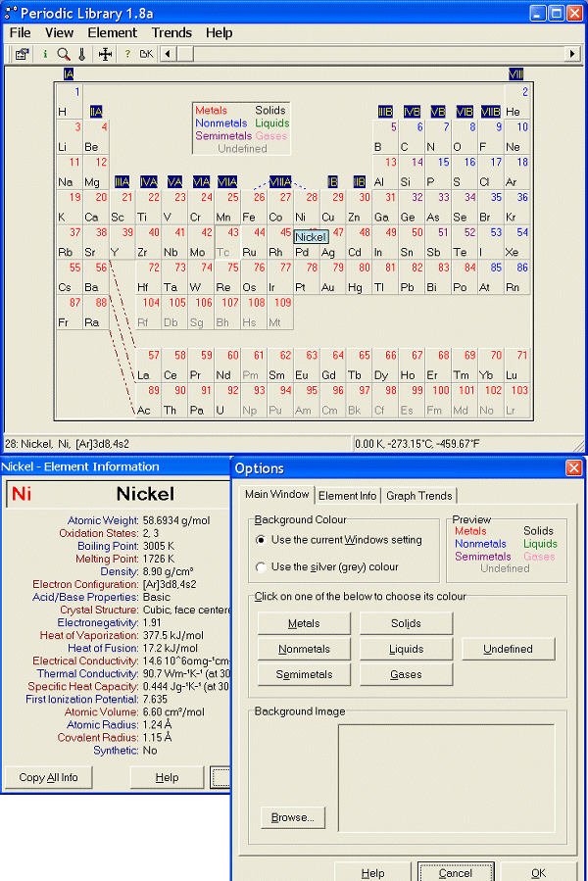Open the options properties toolbar icon
Image resolution: width=588 pixels, height=881 pixels.
[x=22, y=54]
